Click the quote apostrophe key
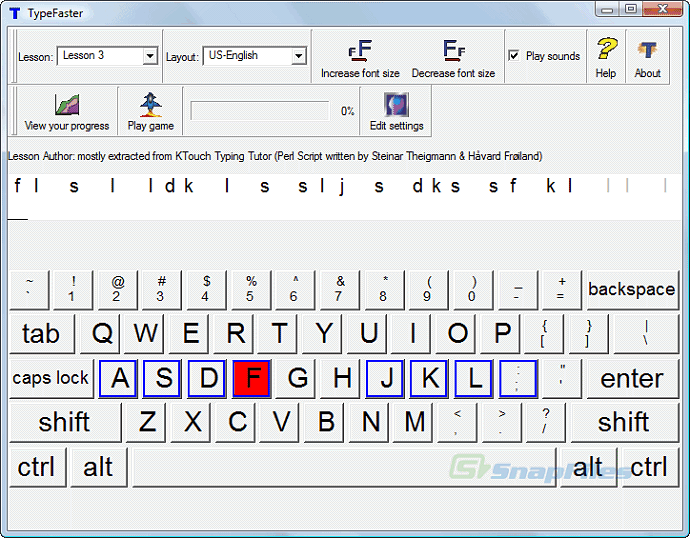 coord(562,378)
